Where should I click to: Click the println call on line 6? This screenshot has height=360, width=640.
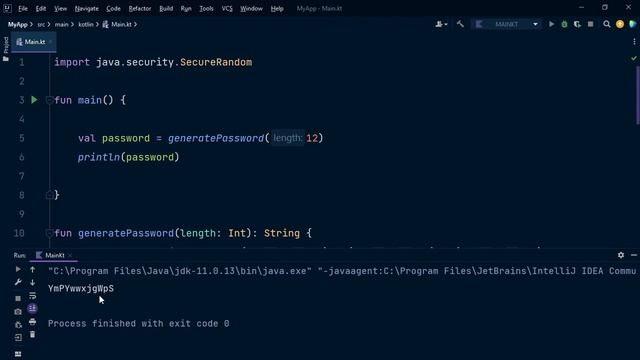tap(99, 157)
